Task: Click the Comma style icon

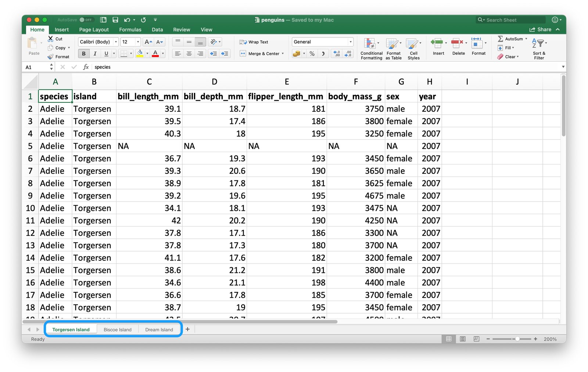Action: point(323,54)
